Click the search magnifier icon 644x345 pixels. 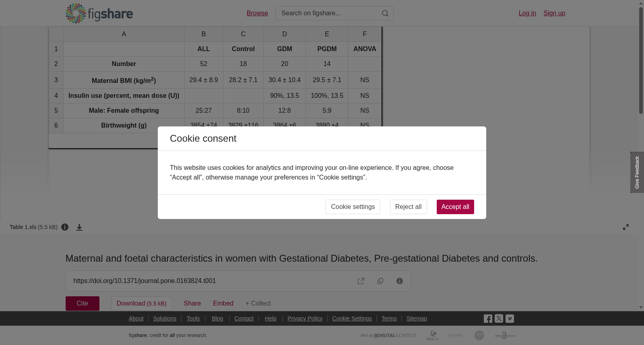[x=385, y=13]
